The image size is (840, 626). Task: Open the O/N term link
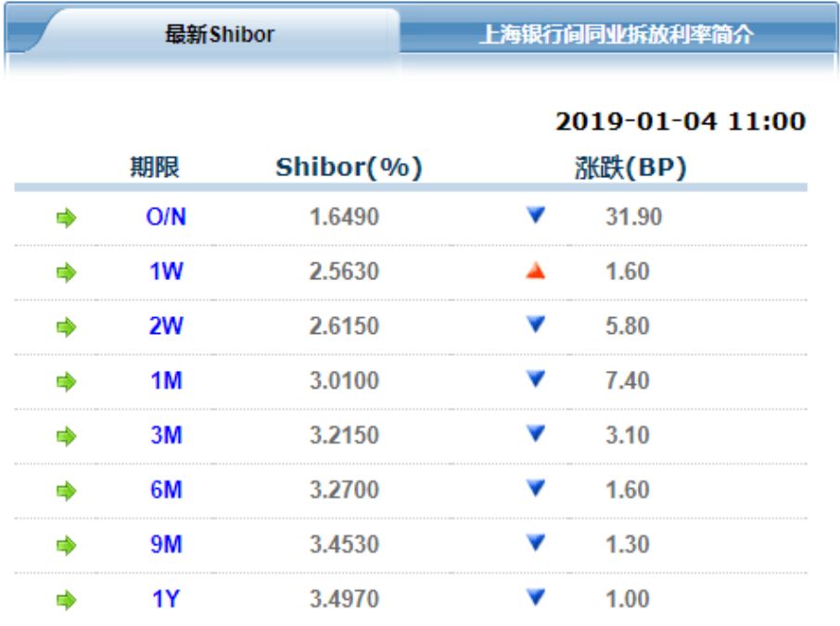point(166,217)
